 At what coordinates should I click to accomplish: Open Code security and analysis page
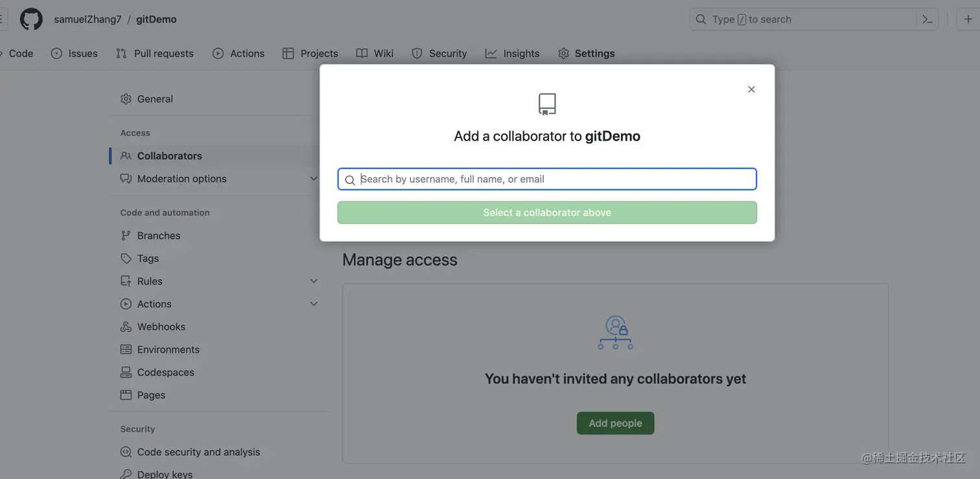pos(198,452)
